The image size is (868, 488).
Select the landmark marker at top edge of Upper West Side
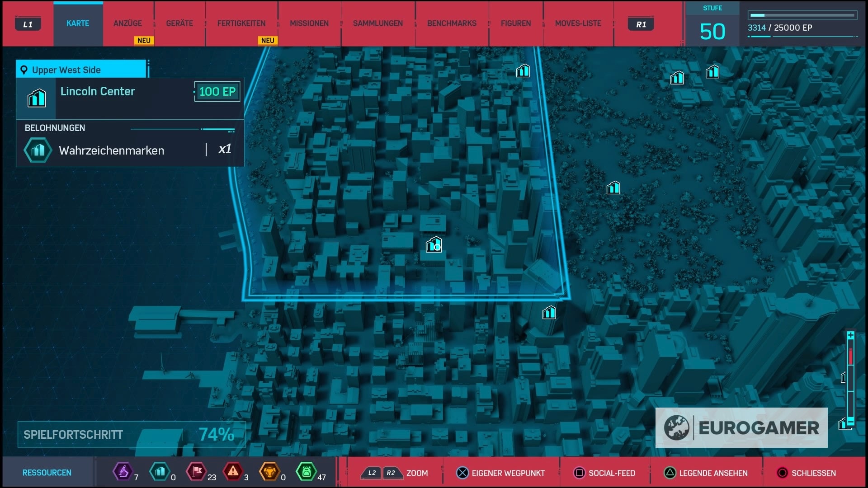[523, 70]
